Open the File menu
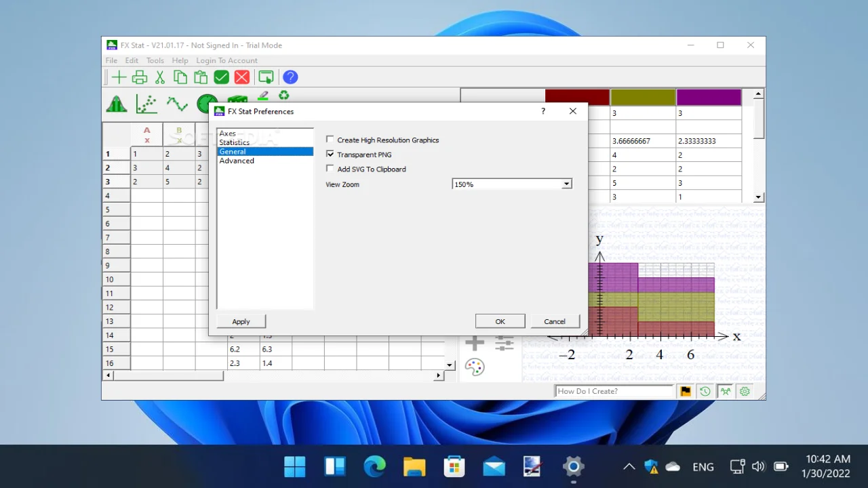868x488 pixels. (x=111, y=60)
